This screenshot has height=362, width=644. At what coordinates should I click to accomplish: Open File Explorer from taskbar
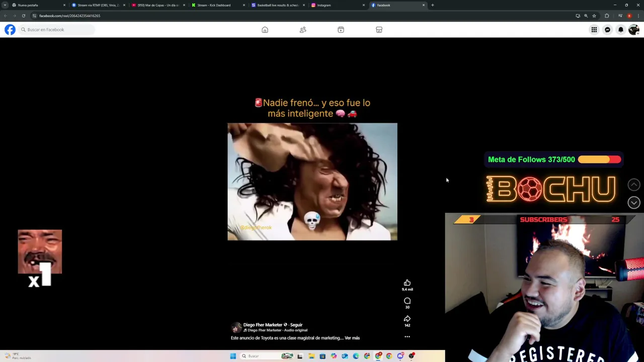click(x=311, y=356)
